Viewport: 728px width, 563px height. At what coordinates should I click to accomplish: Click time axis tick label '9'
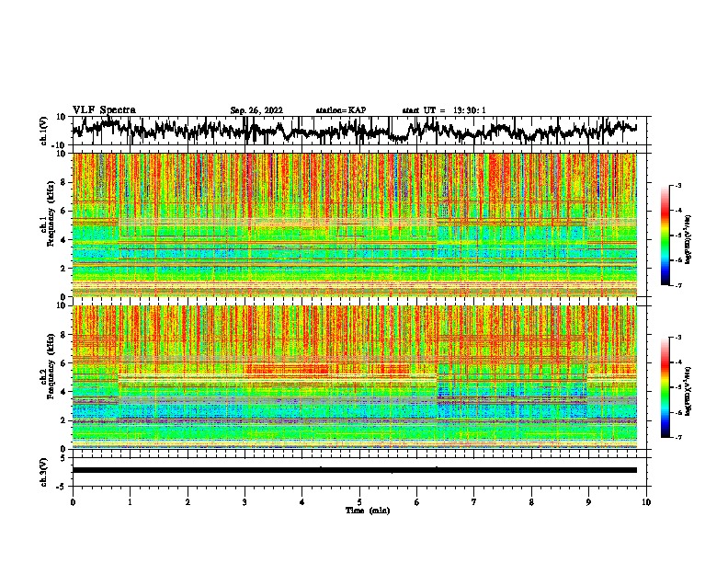point(588,502)
